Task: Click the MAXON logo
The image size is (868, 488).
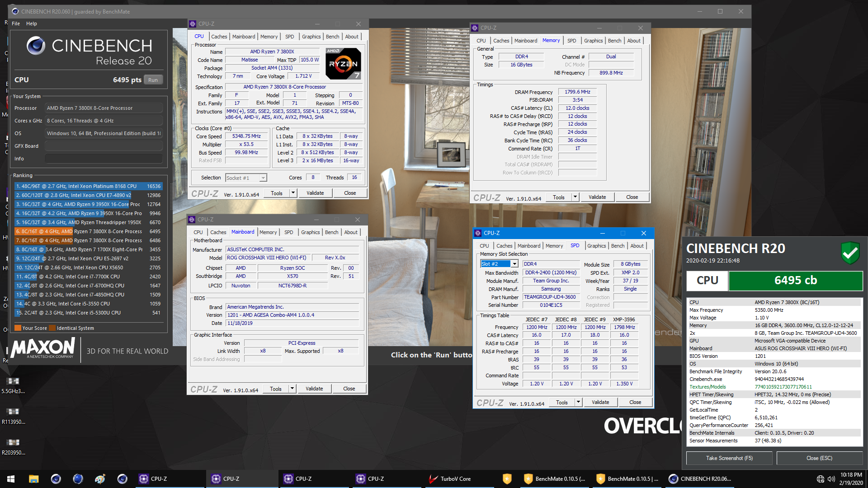Action: [43, 348]
